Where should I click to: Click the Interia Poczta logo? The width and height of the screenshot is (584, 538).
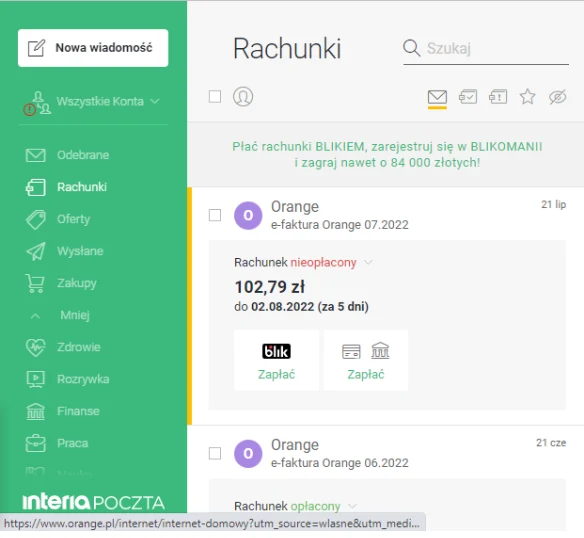point(93,502)
